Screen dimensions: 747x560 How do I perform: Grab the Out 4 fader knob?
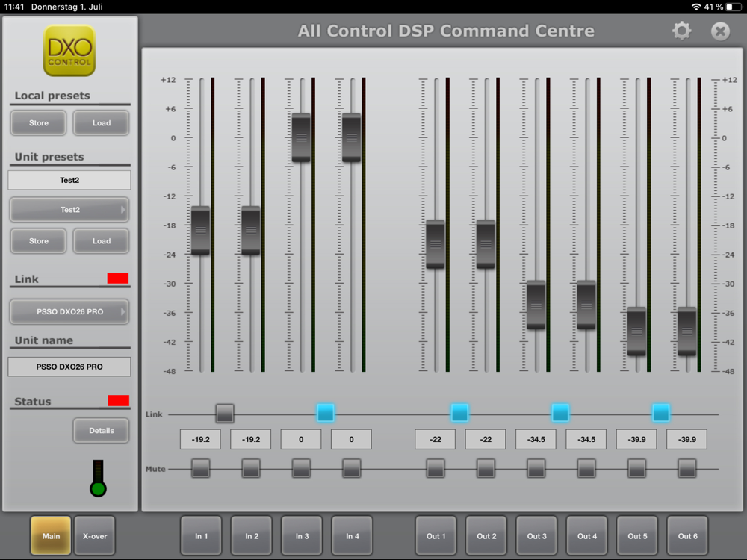point(586,305)
